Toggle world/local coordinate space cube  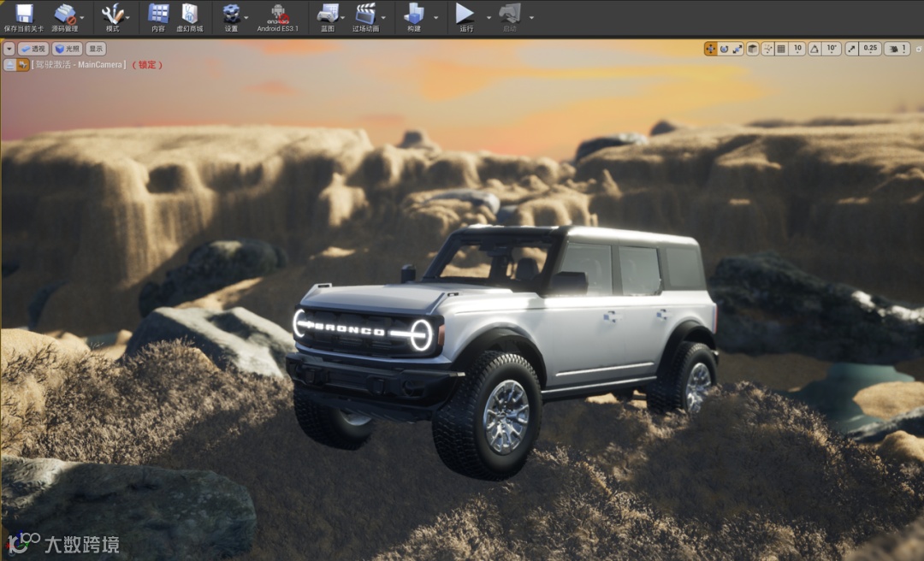[x=753, y=49]
